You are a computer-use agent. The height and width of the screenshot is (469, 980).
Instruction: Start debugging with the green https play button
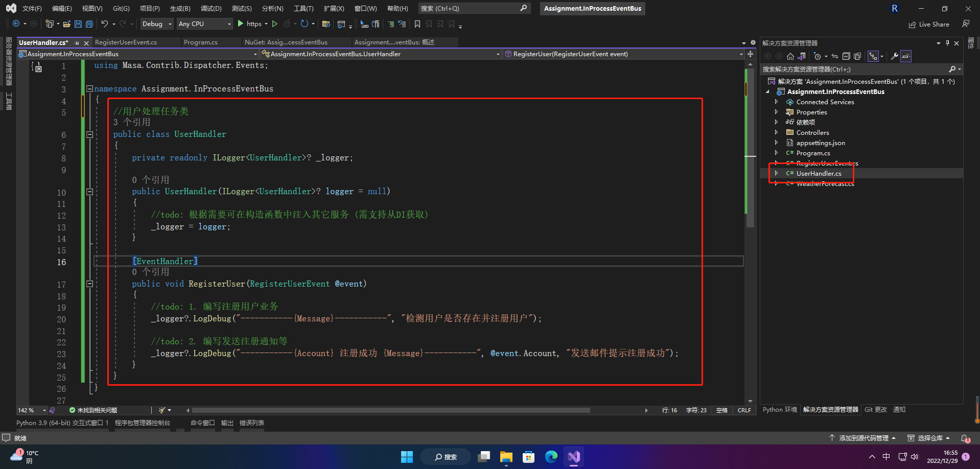pos(240,24)
